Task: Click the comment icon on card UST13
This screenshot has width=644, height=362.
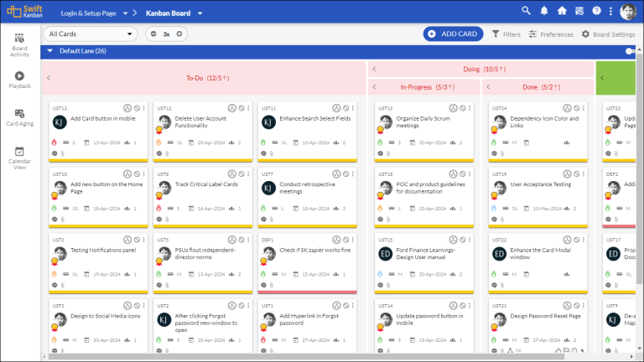Action: [55, 153]
